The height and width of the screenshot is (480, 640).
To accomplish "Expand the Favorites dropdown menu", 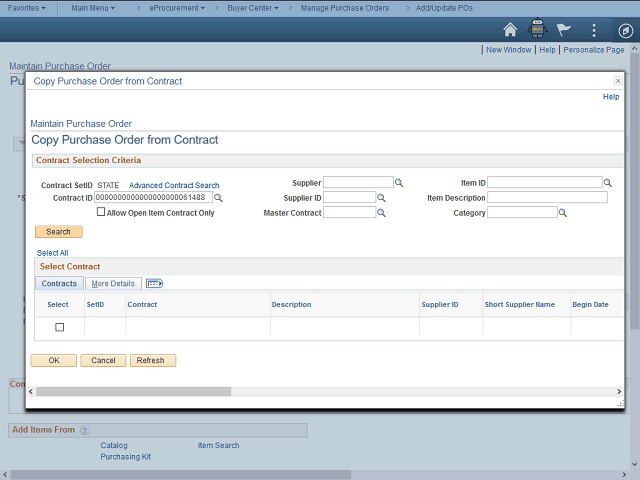I will click(30, 7).
